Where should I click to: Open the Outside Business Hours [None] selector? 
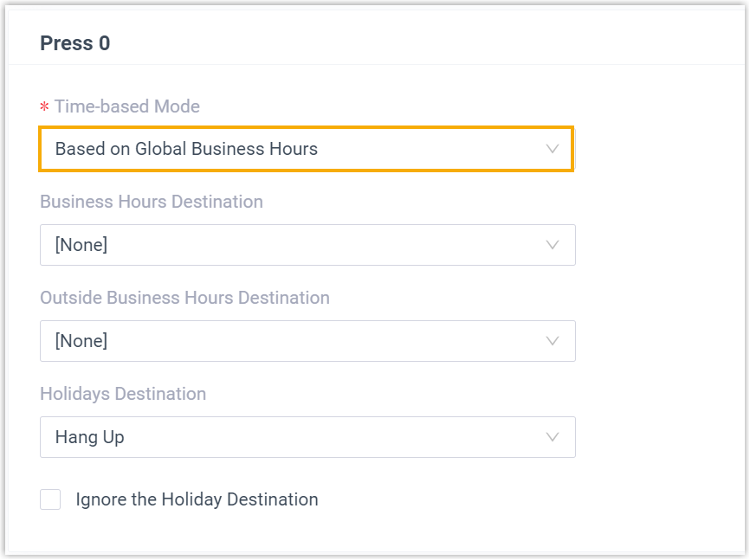(306, 341)
